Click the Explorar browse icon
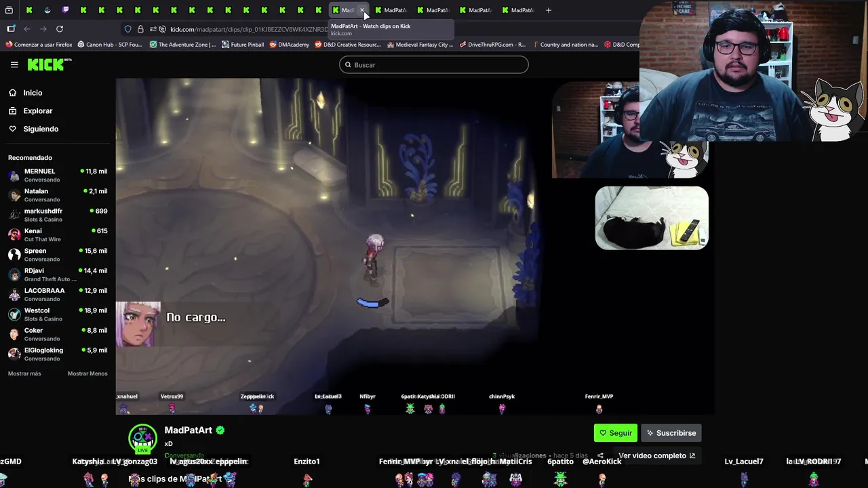 tap(12, 110)
